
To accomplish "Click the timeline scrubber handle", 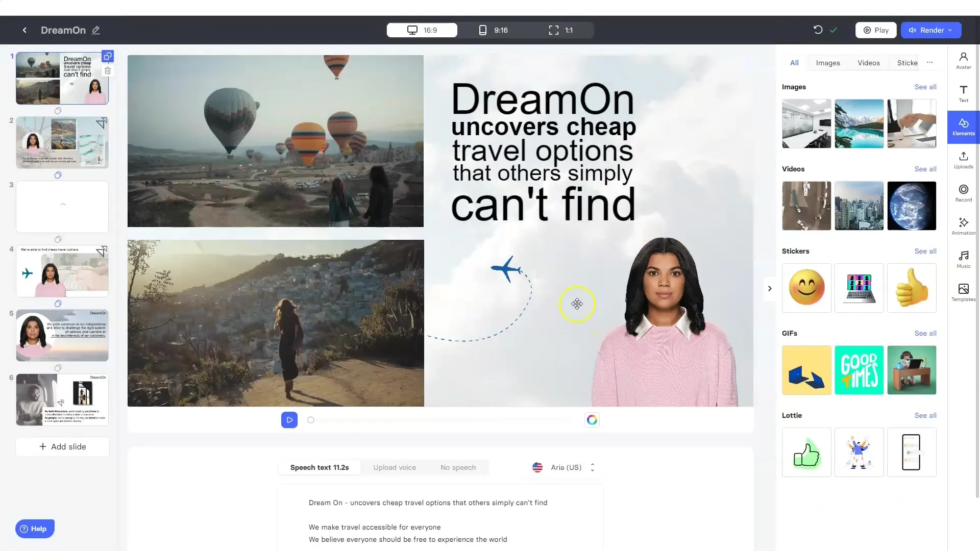I will point(311,420).
